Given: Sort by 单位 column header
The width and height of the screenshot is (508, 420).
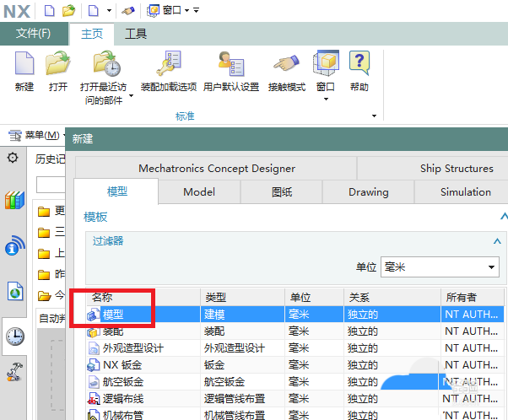Looking at the screenshot, I should [314, 297].
